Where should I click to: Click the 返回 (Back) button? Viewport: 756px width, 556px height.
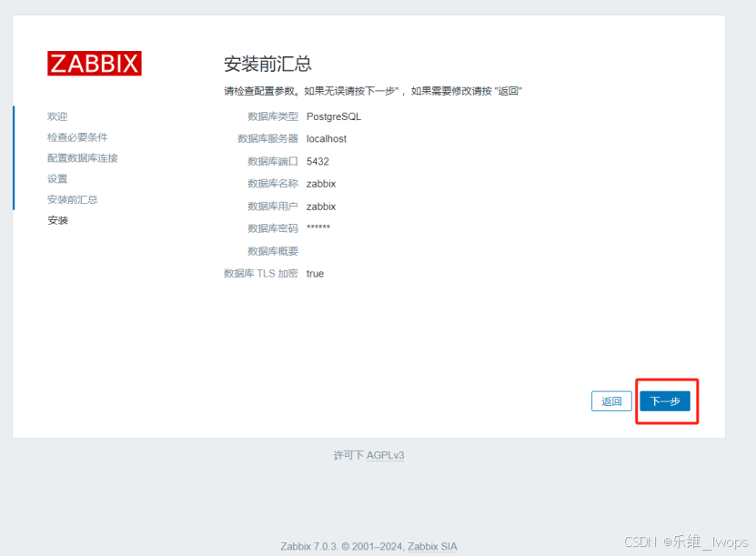(x=611, y=401)
